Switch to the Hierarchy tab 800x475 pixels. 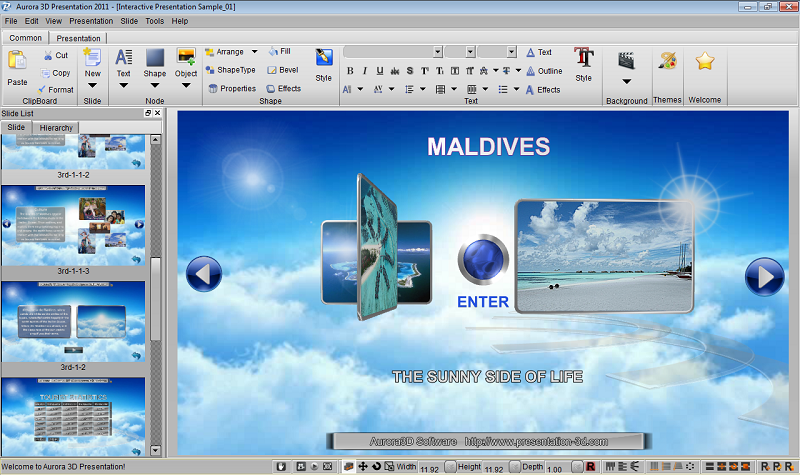[56, 128]
